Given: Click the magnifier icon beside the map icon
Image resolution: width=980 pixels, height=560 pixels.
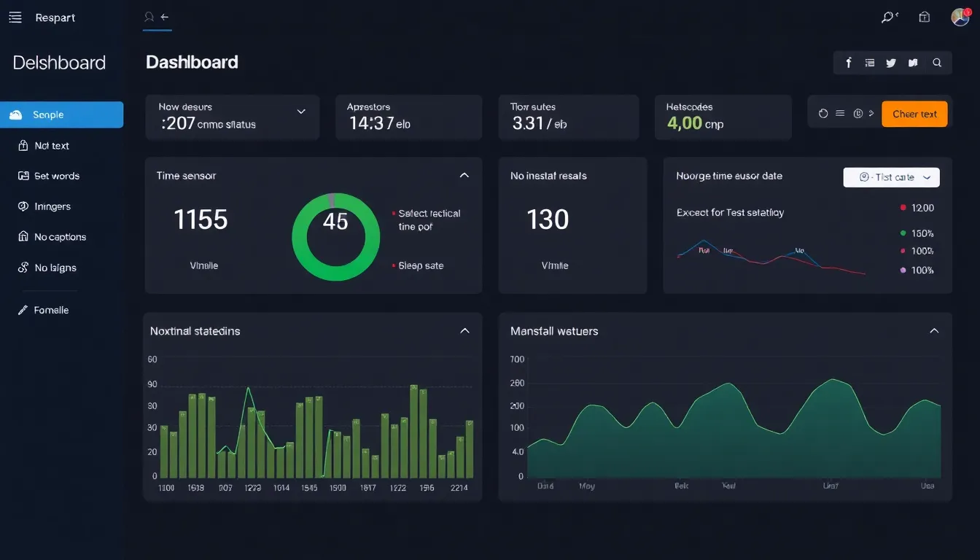Looking at the screenshot, I should [937, 63].
